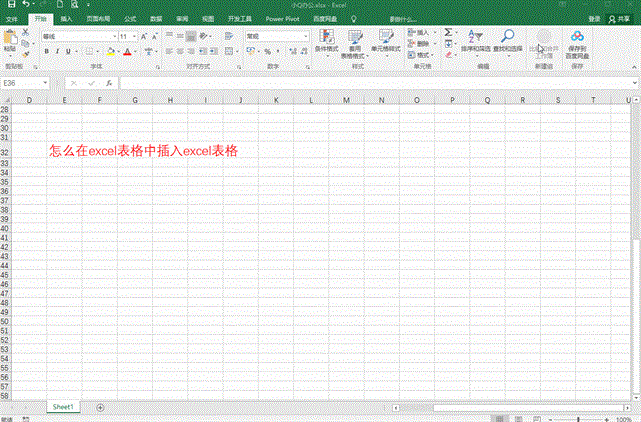Click the font color red A swatch
The image size is (641, 422).
point(127,51)
